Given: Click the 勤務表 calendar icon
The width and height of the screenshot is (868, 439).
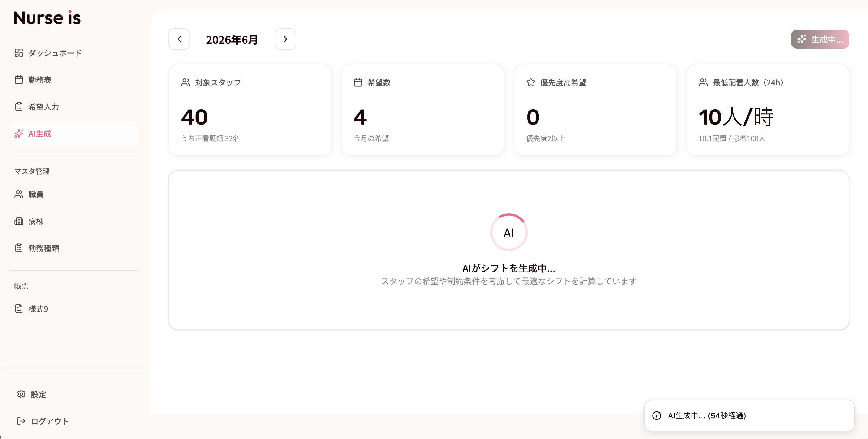Looking at the screenshot, I should click(19, 80).
